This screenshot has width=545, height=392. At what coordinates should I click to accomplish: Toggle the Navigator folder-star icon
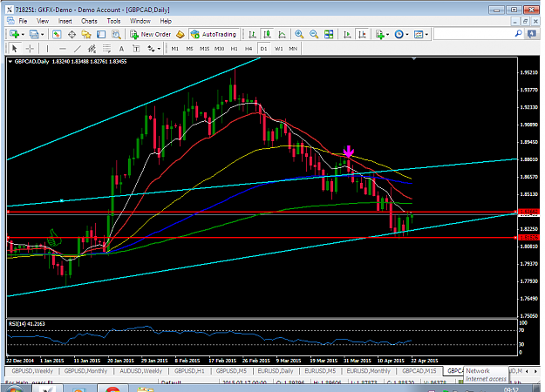tap(86, 34)
